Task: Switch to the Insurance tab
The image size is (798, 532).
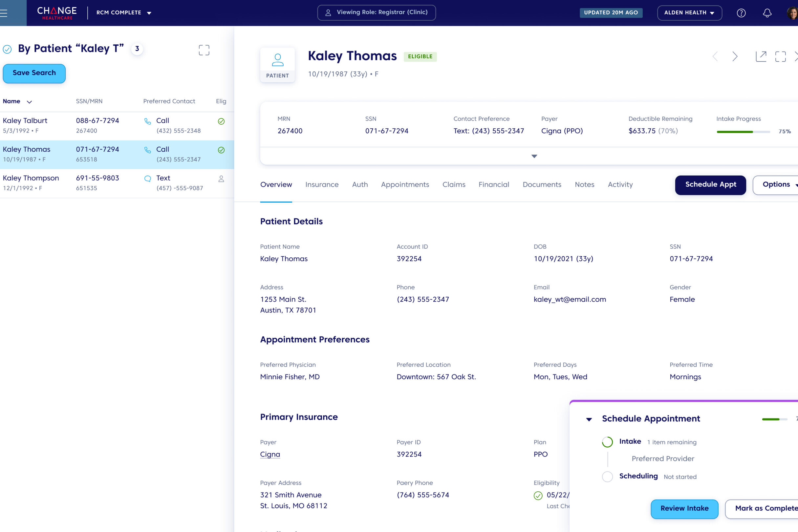Action: point(322,184)
